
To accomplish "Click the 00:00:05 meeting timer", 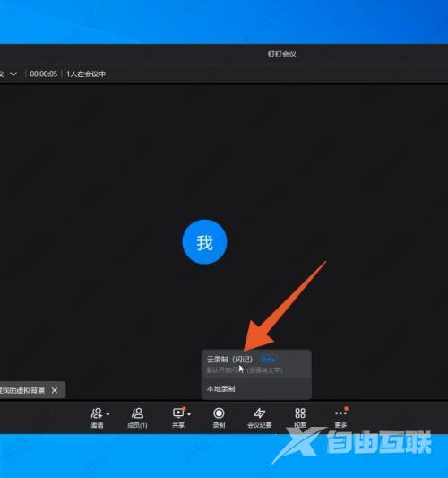I will pyautogui.click(x=44, y=74).
